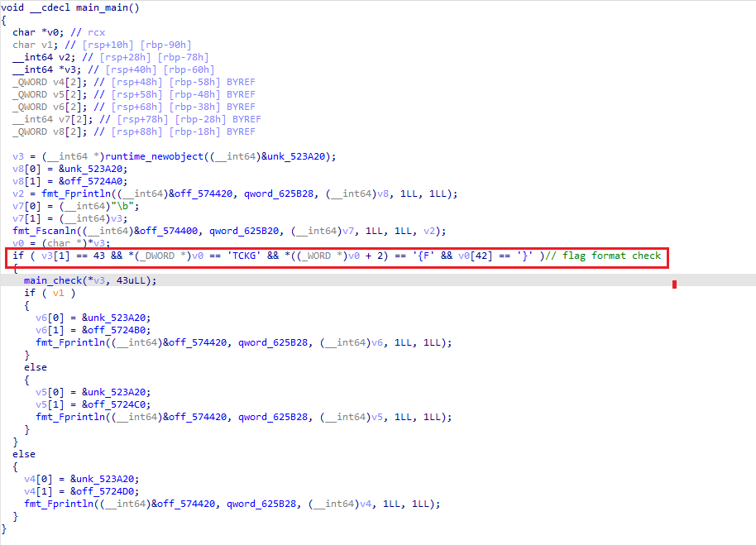Click the [rsp+58h] stack offset
The width and height of the screenshot is (756, 545).
pyautogui.click(x=137, y=94)
